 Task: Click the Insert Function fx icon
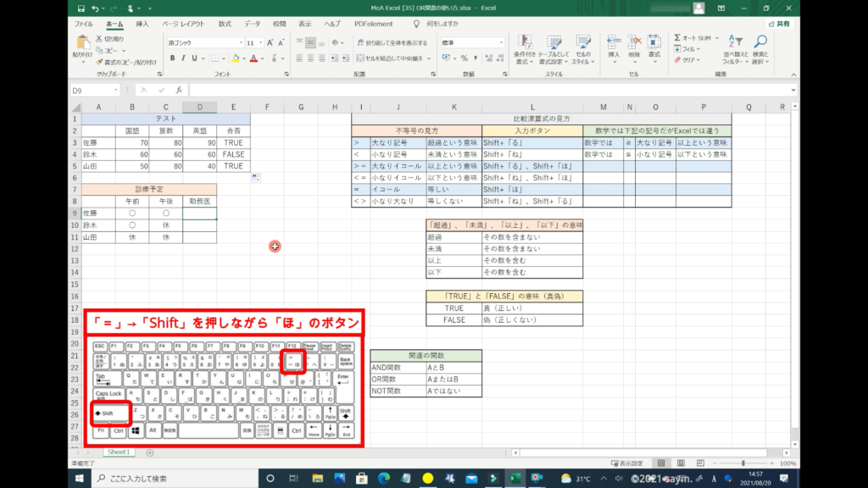tap(178, 90)
